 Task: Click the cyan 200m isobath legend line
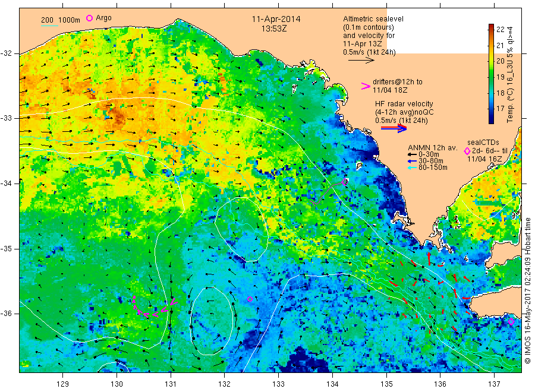pyautogui.click(x=49, y=25)
